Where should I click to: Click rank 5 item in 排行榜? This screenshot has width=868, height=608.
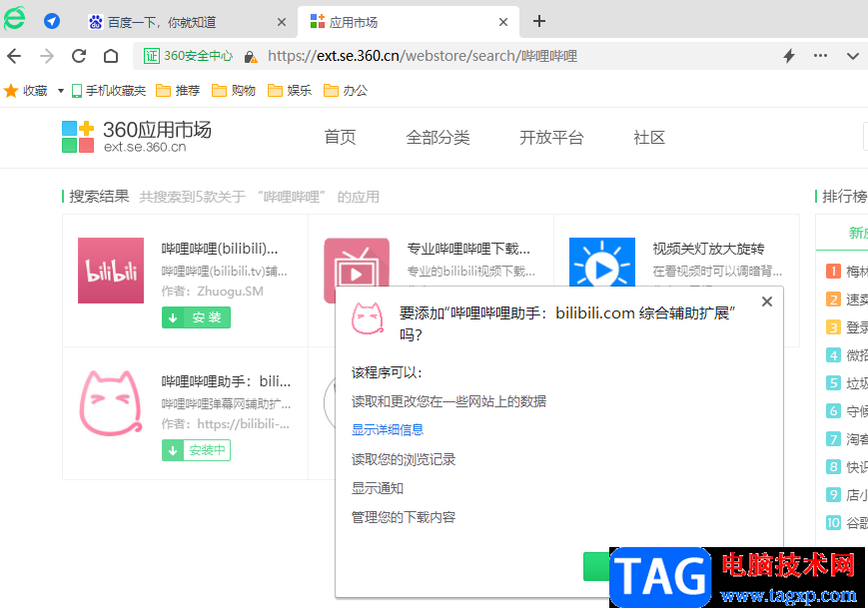tap(846, 382)
